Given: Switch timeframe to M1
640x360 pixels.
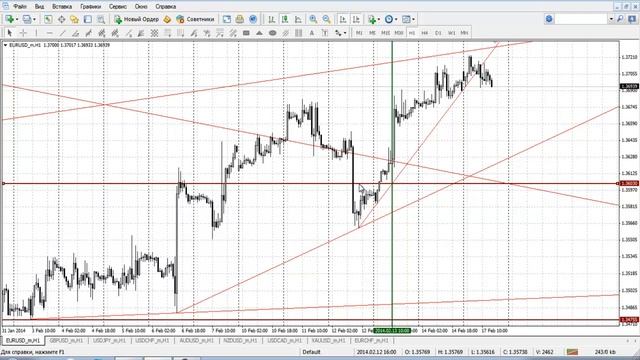Looking at the screenshot, I should [359, 33].
